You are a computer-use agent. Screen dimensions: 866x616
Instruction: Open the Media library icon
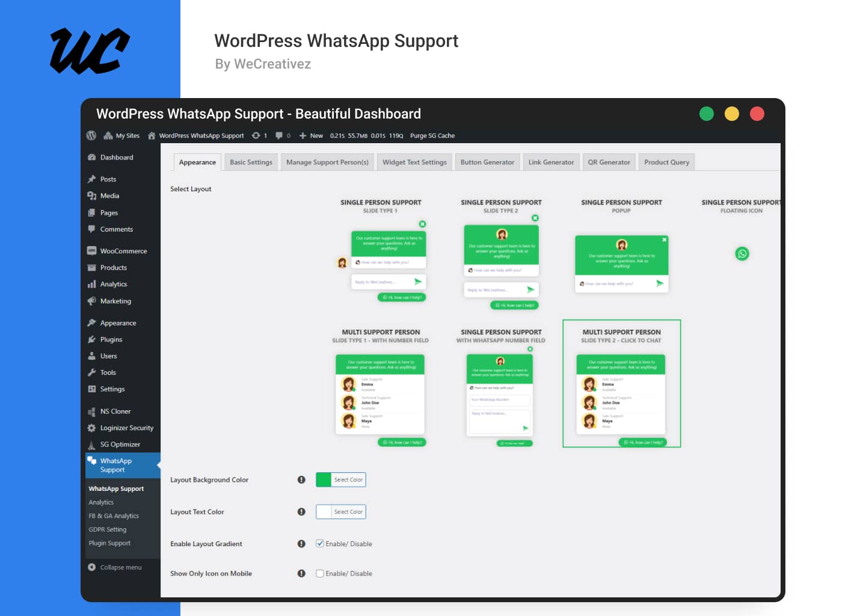point(92,196)
